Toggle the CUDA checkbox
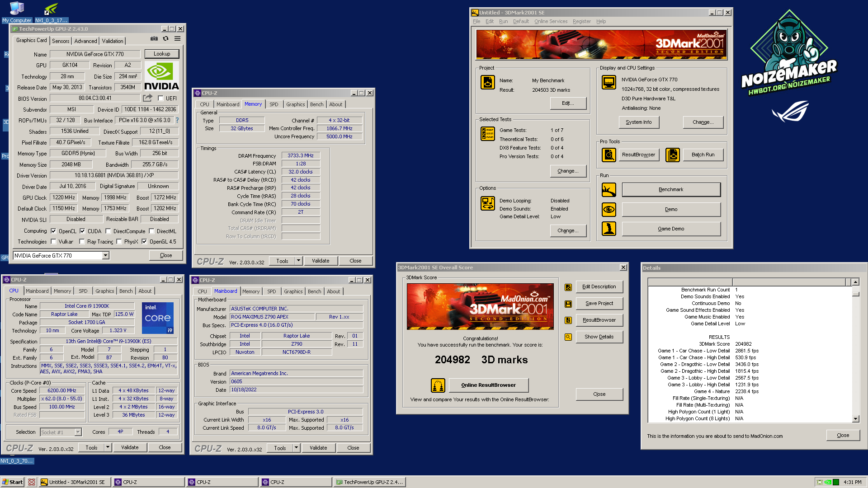The image size is (868, 488). point(82,231)
